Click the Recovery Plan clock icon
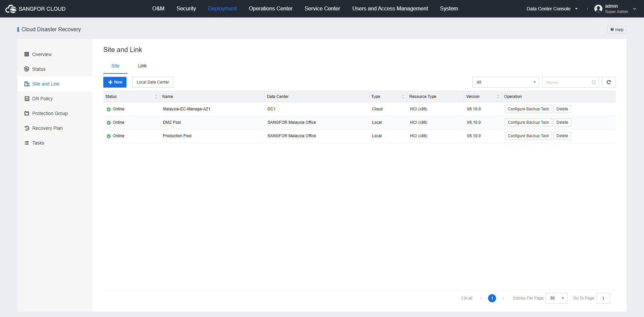The width and height of the screenshot is (644, 317). click(27, 128)
